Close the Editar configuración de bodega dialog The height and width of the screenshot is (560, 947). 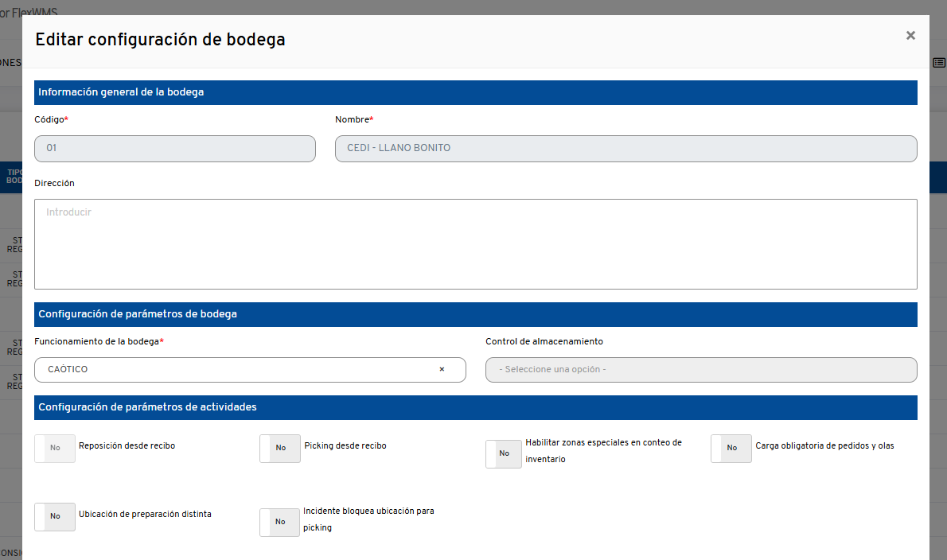coord(910,35)
